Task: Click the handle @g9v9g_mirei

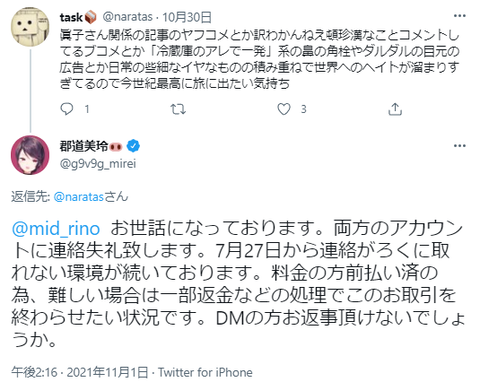Action: click(x=98, y=164)
